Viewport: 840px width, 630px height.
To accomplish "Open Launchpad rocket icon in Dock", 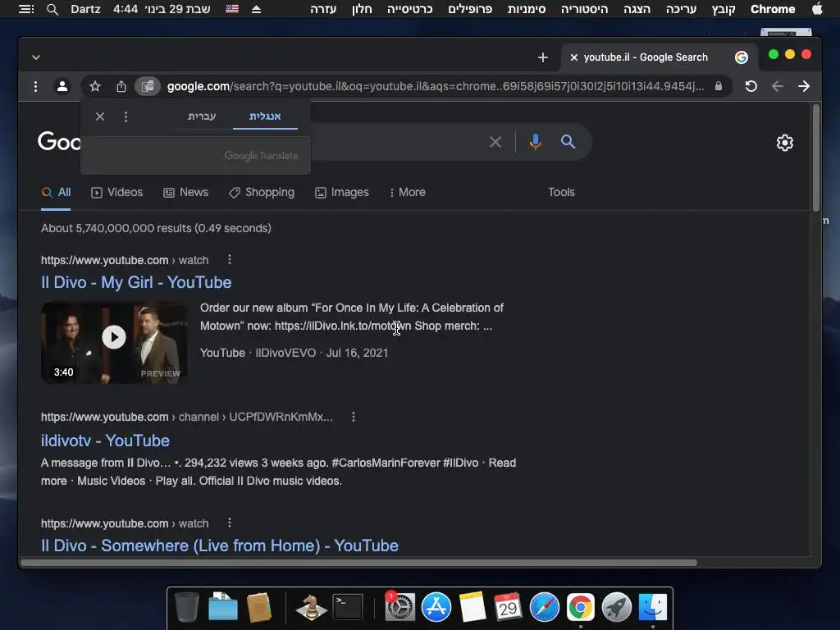I will point(617,608).
